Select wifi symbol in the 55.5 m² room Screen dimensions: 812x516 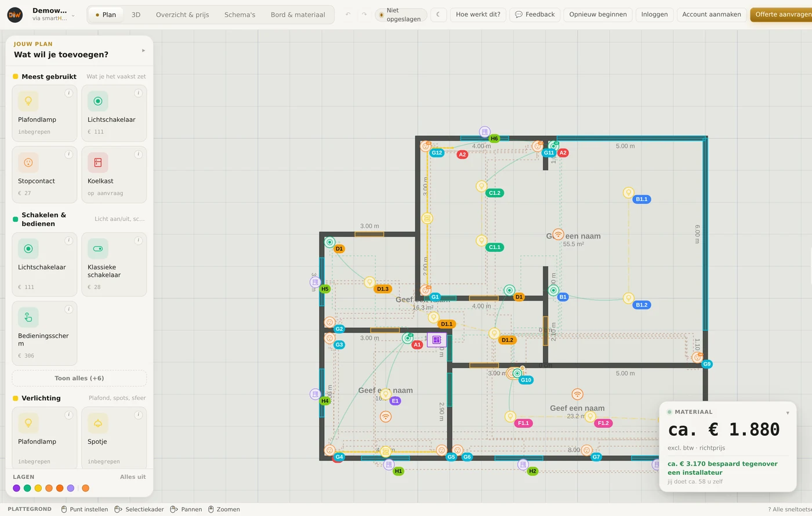point(558,234)
